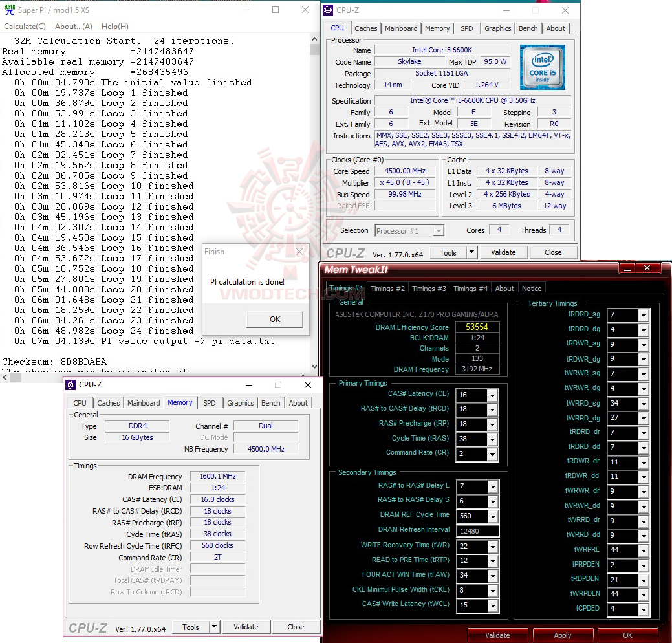Image resolution: width=672 pixels, height=643 pixels.
Task: Select the Caches tab in CPU-Z
Action: (366, 28)
